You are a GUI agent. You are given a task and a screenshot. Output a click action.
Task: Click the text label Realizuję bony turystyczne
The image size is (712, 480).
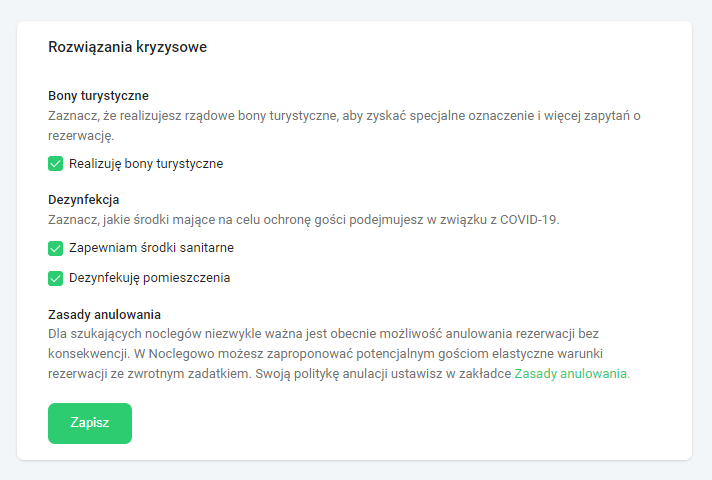click(146, 164)
